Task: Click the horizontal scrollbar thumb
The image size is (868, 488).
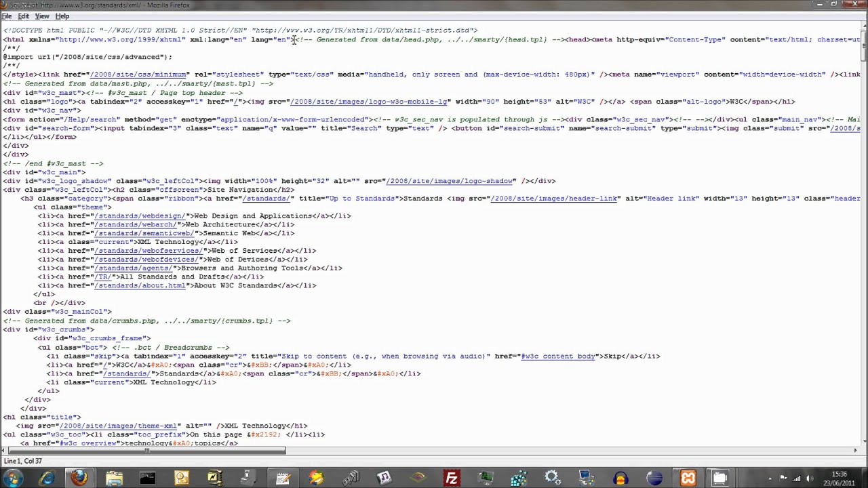Action: pyautogui.click(x=146, y=451)
